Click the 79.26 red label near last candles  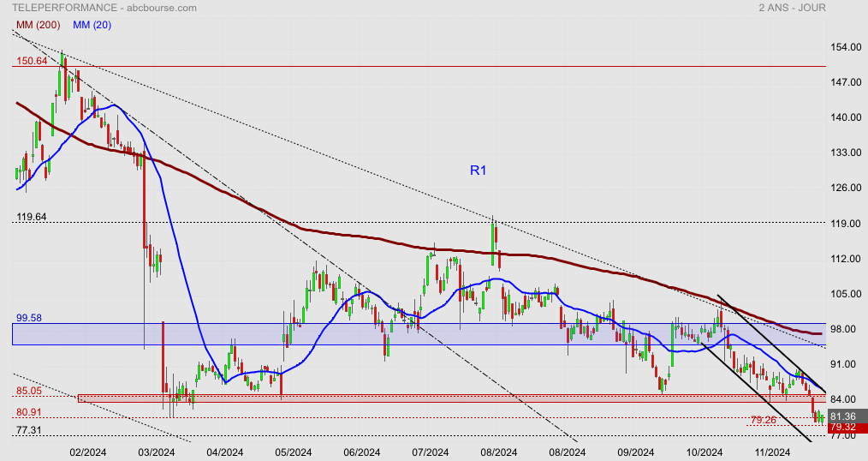click(764, 420)
